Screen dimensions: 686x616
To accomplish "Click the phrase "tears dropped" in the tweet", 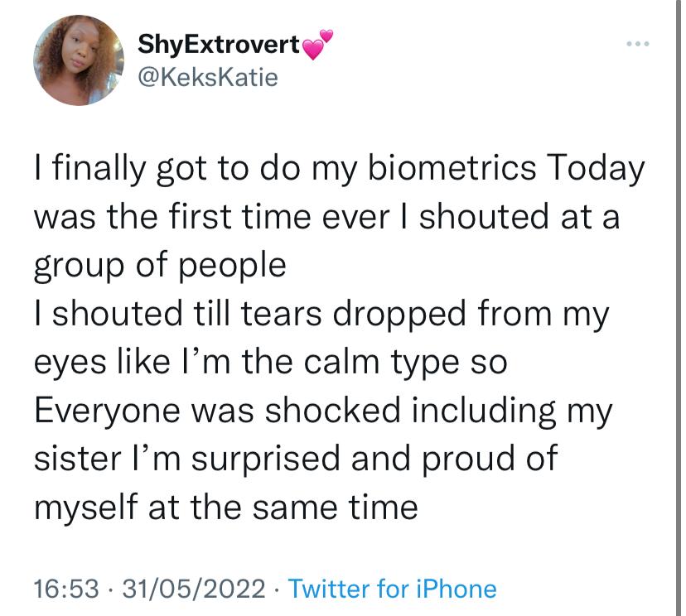I will point(353,315).
